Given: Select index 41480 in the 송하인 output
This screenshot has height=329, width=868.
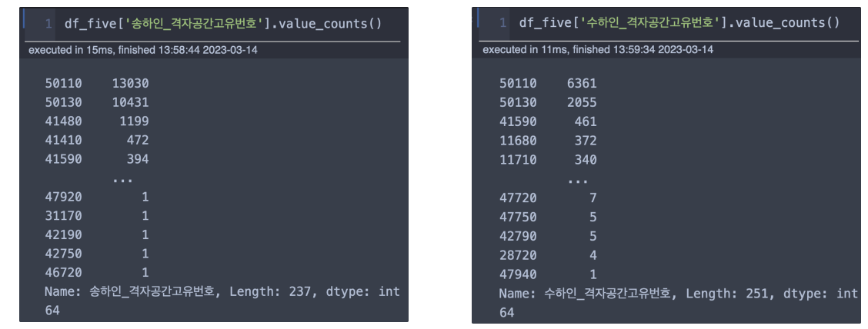Looking at the screenshot, I should [x=64, y=121].
